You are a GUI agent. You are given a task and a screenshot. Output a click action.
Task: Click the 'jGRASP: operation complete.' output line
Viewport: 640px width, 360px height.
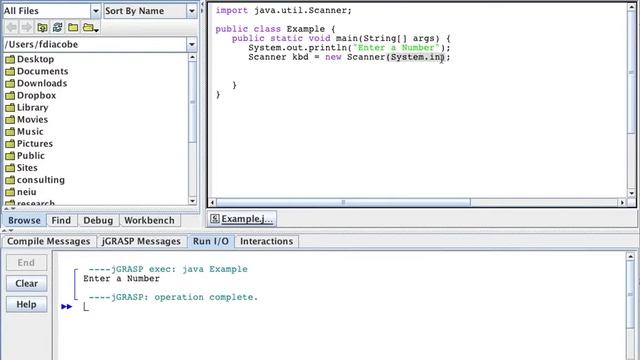[173, 297]
